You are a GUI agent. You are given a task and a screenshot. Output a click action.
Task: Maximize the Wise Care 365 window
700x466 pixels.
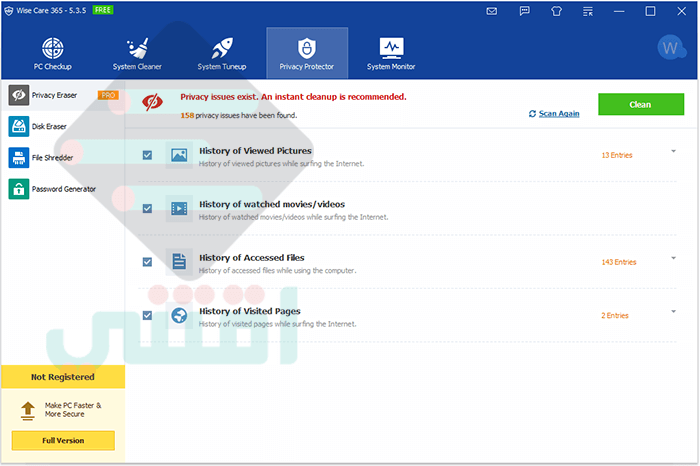tap(650, 11)
